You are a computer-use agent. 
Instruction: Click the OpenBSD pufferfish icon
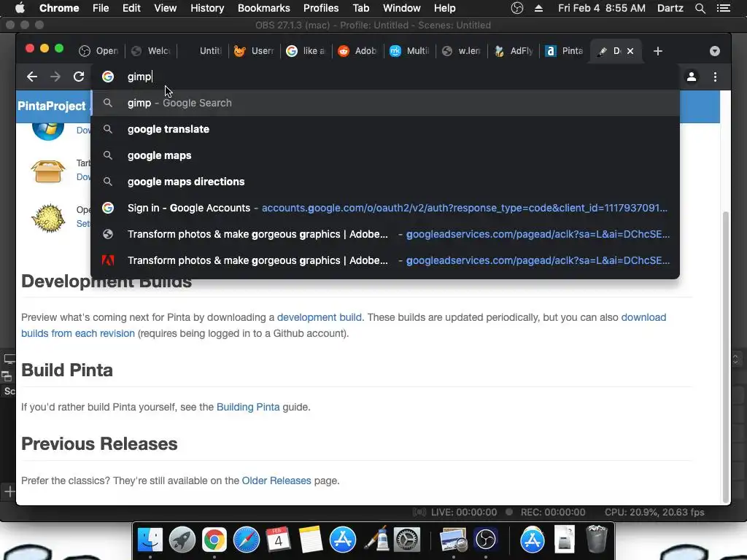[x=47, y=218]
